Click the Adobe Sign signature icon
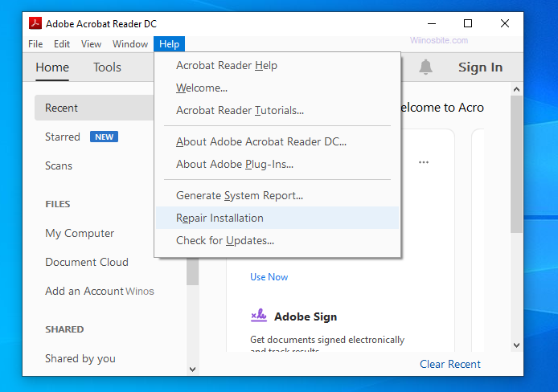 tap(259, 315)
